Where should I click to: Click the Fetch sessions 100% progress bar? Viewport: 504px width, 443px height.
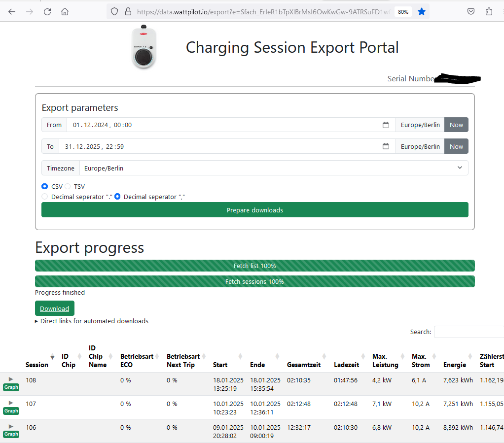pos(254,282)
